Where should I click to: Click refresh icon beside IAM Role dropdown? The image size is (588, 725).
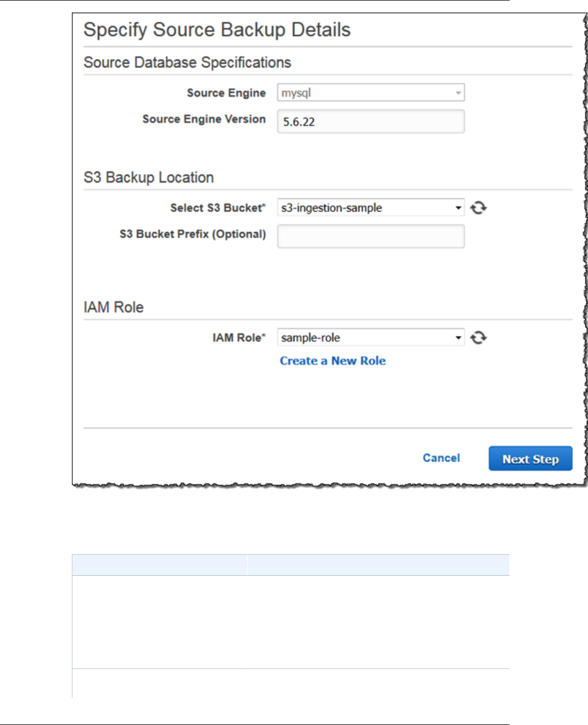tap(479, 338)
